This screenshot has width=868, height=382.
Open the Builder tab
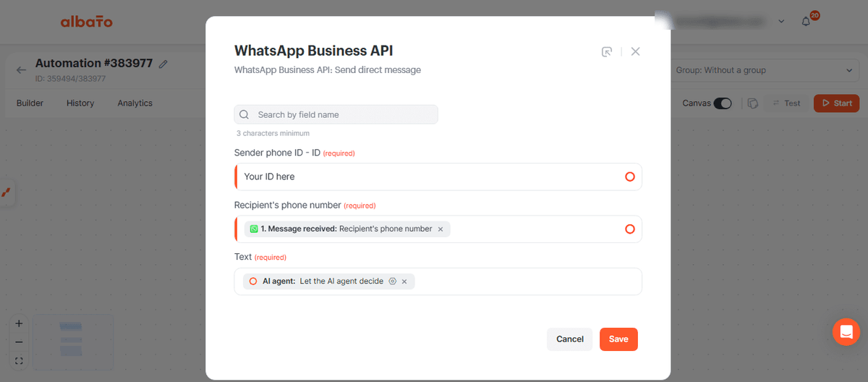click(x=30, y=103)
